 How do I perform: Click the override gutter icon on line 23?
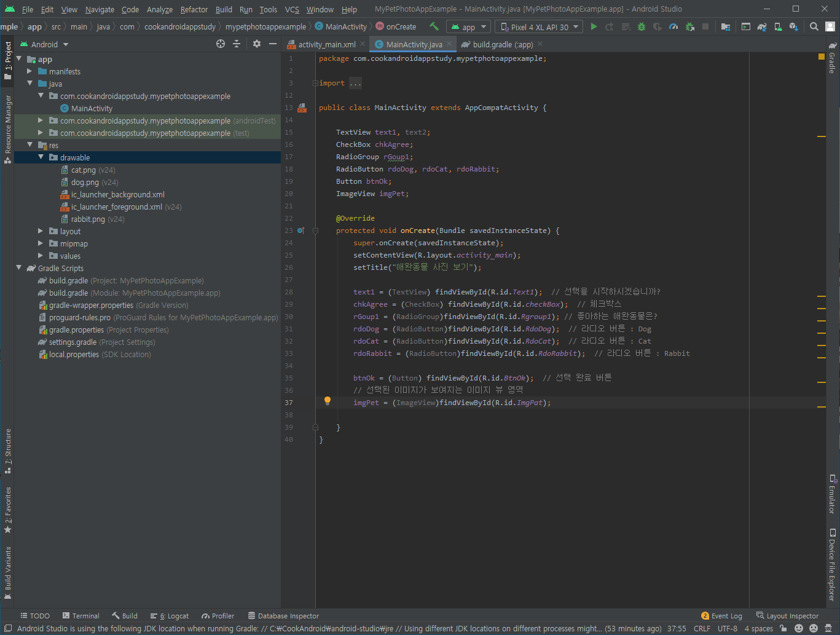[300, 231]
